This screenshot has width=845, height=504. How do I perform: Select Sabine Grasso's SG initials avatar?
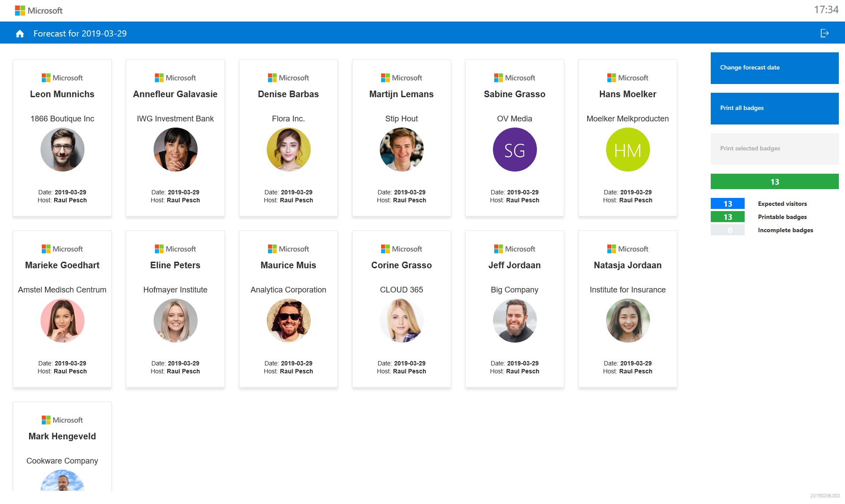coord(514,150)
